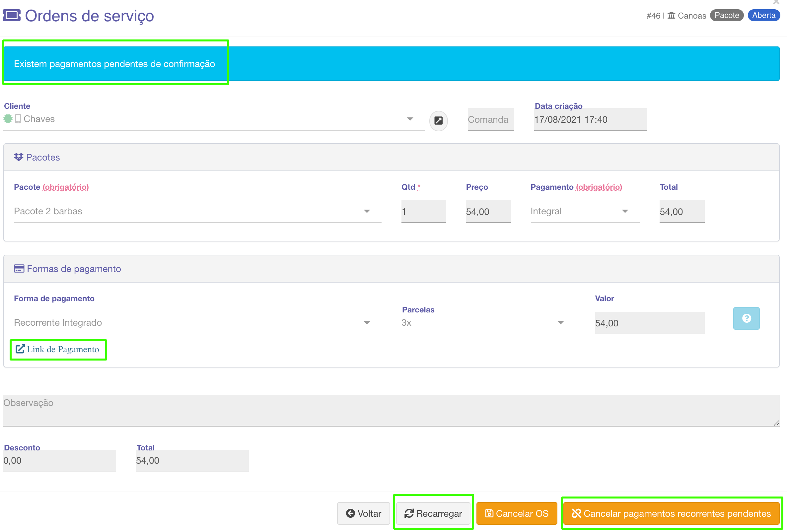Click the Pacotes boxes icon
The width and height of the screenshot is (787, 532).
[x=19, y=157]
